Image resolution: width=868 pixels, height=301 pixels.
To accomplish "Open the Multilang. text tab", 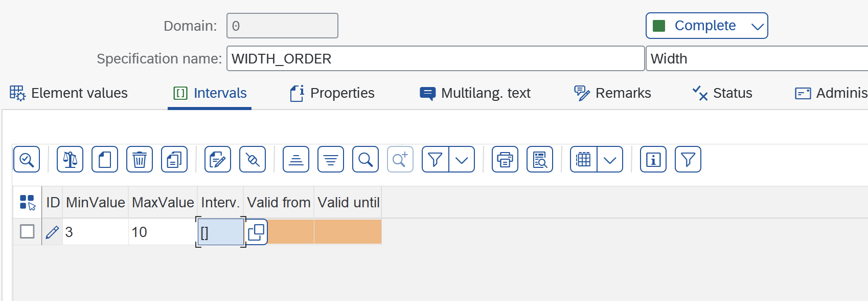I will (x=474, y=93).
